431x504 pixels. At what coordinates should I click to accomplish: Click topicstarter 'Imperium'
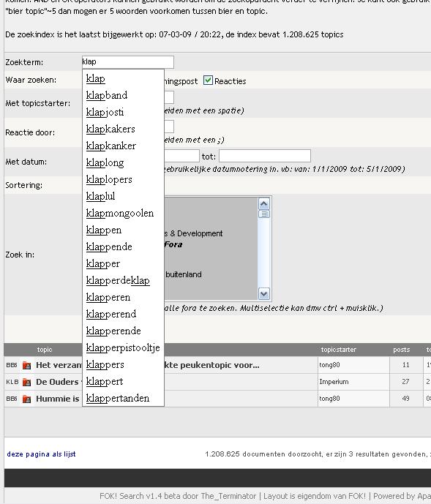pos(334,382)
